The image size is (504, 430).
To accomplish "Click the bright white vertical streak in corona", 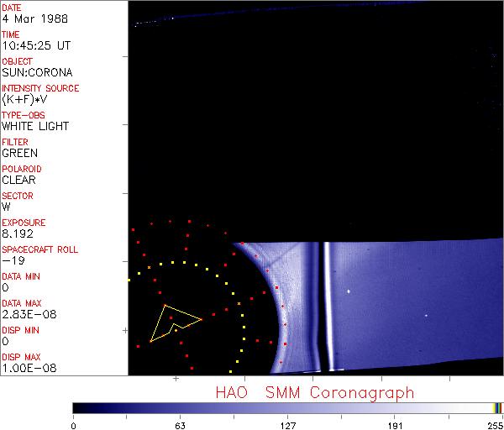I will pyautogui.click(x=327, y=302).
